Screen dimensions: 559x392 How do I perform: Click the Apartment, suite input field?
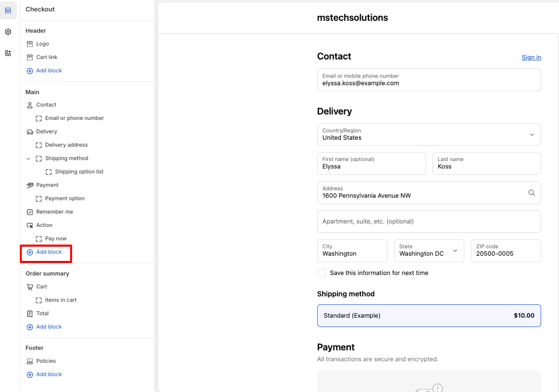click(x=429, y=222)
